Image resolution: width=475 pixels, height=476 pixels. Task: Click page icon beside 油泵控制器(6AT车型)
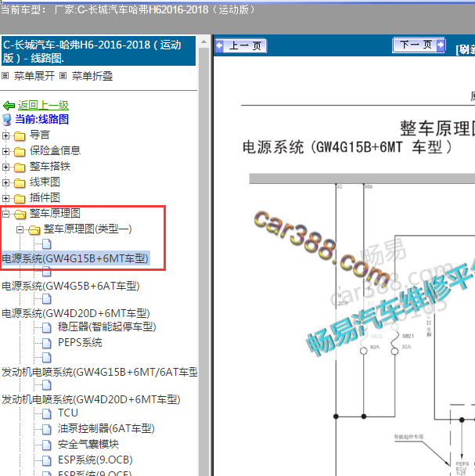[47, 429]
